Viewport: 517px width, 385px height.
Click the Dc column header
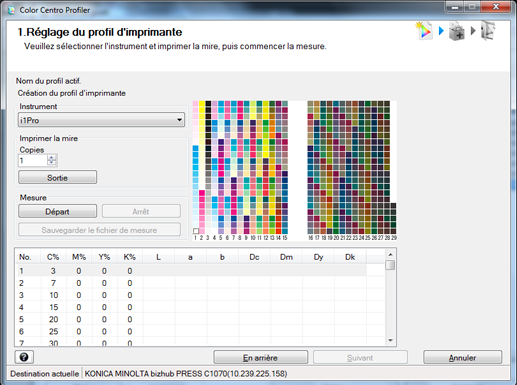[254, 257]
